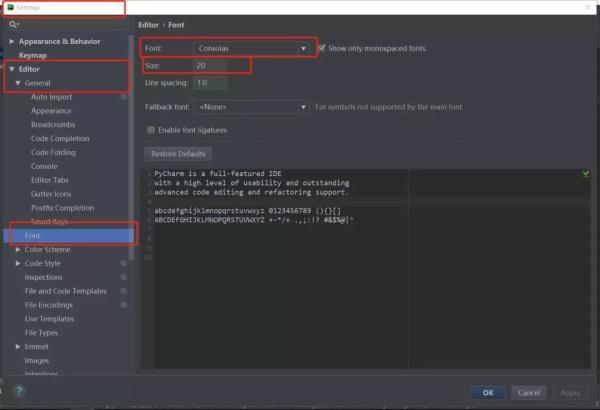Screen dimensions: 600x410
Task: Click the project-level icon beside Inspections
Action: click(x=124, y=277)
